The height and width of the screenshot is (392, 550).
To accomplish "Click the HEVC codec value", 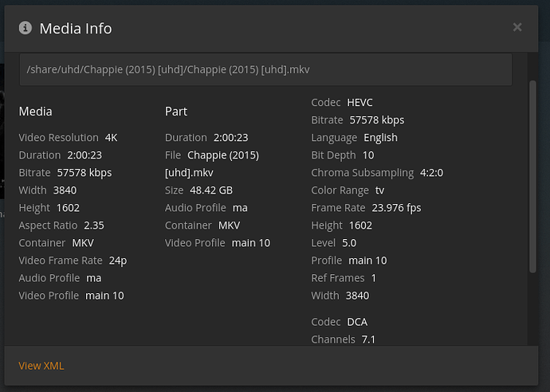I will (359, 103).
